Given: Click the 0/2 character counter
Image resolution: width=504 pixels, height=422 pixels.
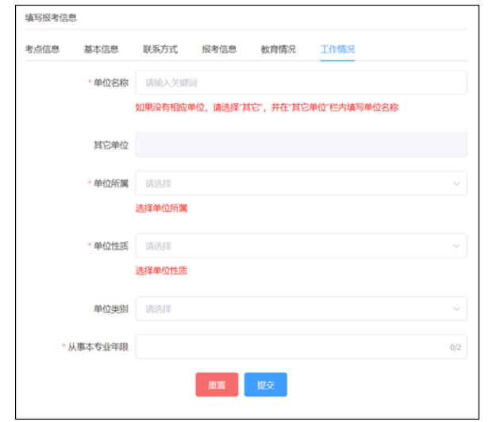Looking at the screenshot, I should tap(456, 347).
